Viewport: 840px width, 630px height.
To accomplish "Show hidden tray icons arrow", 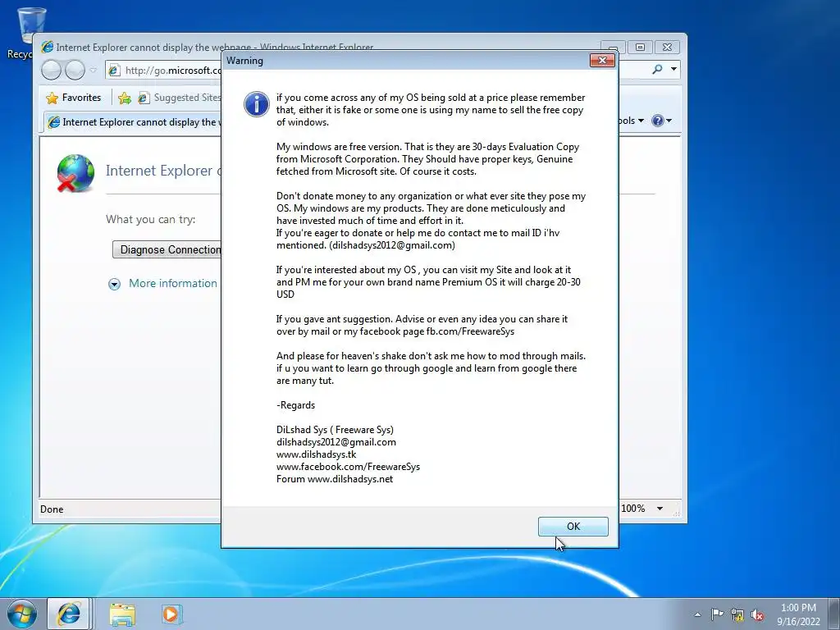I will click(x=697, y=614).
